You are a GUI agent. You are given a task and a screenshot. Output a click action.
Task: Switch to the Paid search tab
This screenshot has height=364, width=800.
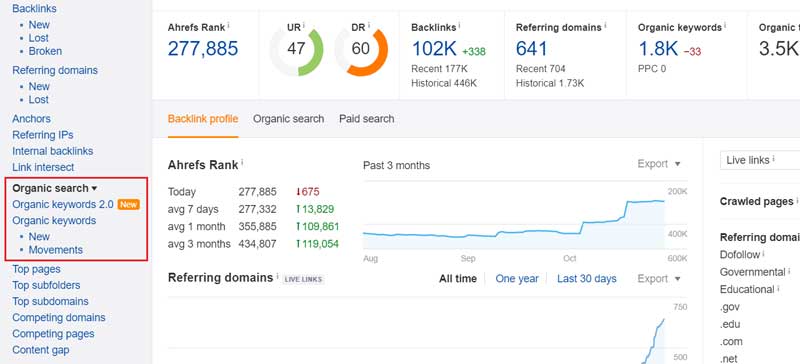366,119
